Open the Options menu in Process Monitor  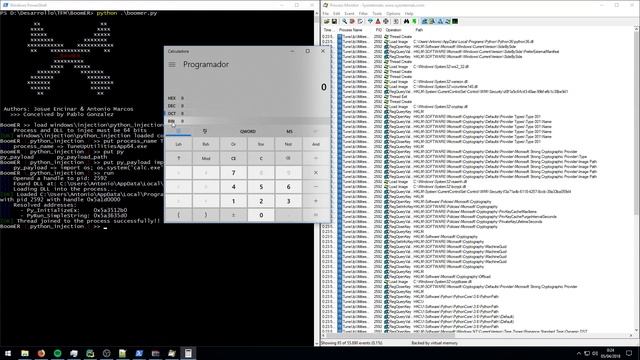coord(393,13)
